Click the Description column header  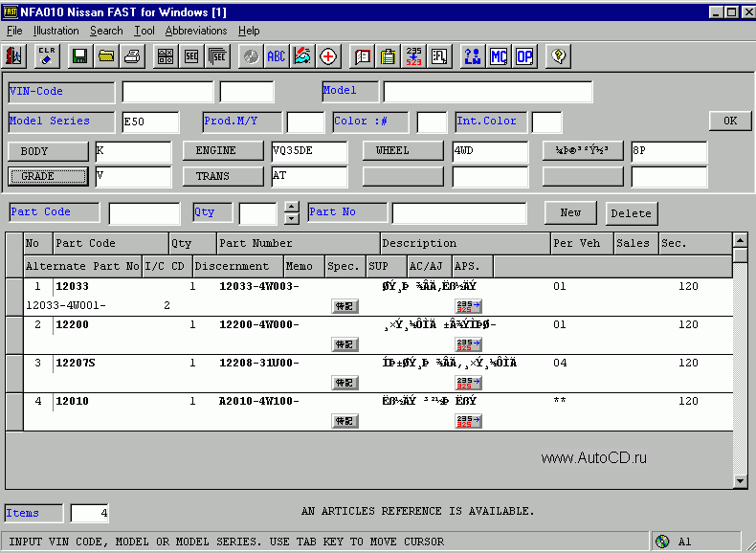(465, 243)
